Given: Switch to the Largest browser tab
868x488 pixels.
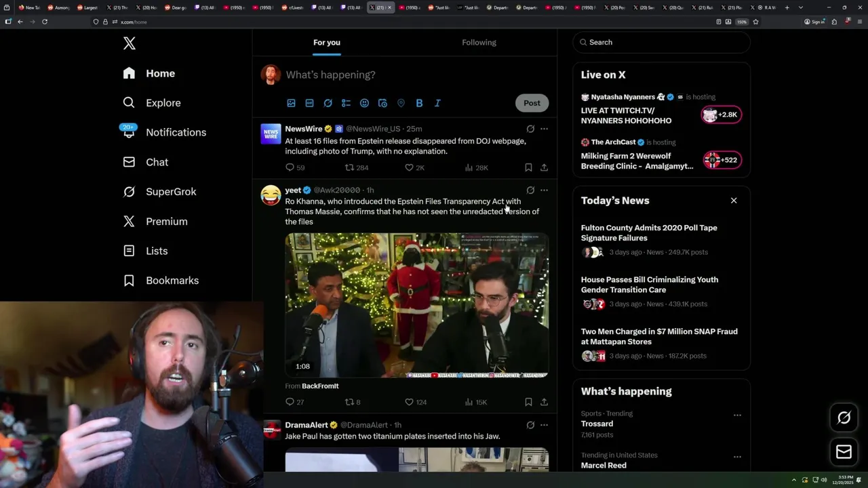Looking at the screenshot, I should click(x=87, y=7).
